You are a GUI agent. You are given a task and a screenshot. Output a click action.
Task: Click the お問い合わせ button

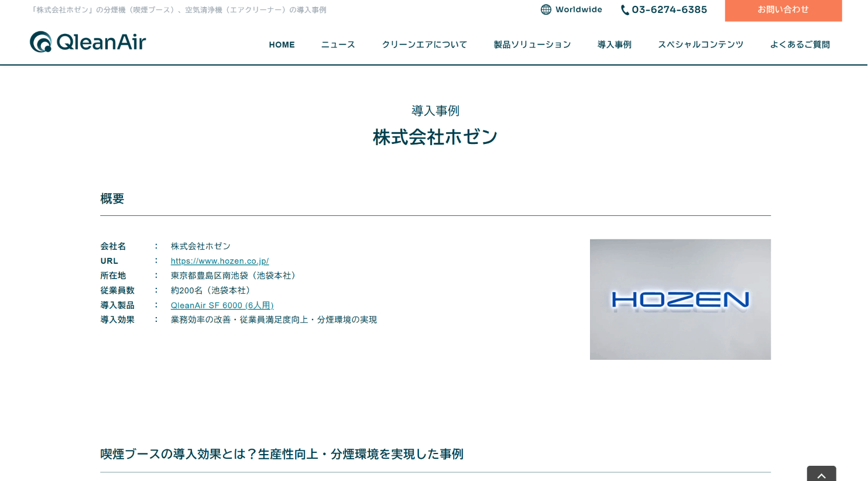[783, 11]
